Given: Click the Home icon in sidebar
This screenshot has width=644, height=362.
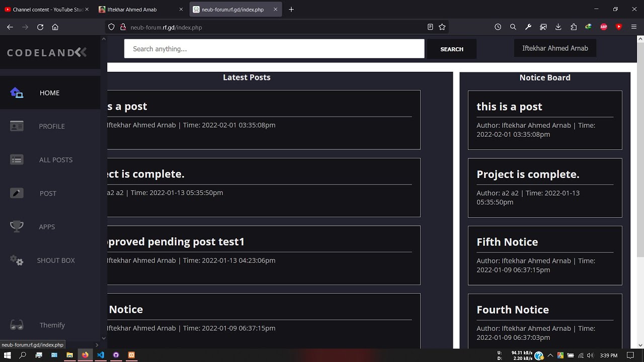Looking at the screenshot, I should pos(17,93).
